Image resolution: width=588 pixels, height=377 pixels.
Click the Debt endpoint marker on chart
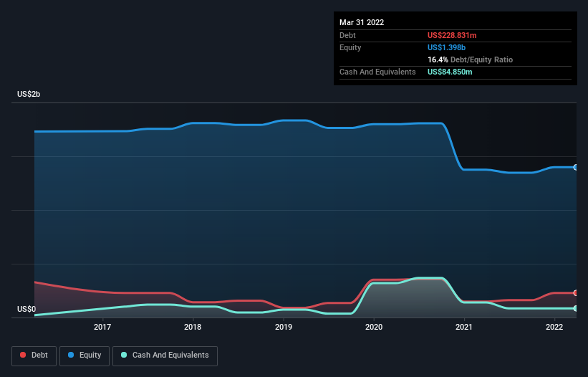click(576, 293)
